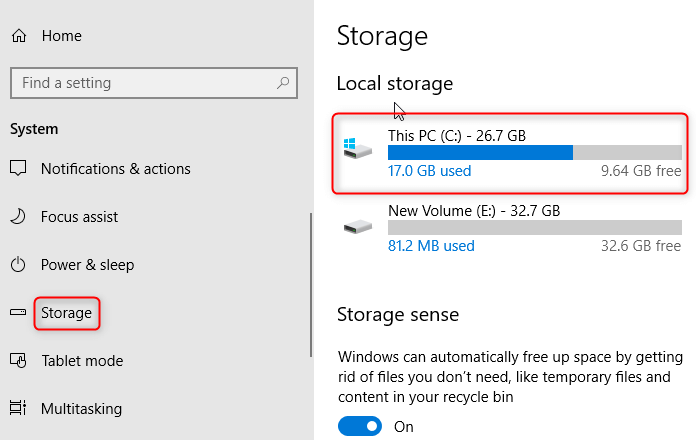Viewport: 696px width, 440px height.
Task: Click the 17.0 GB used link
Action: click(x=429, y=171)
